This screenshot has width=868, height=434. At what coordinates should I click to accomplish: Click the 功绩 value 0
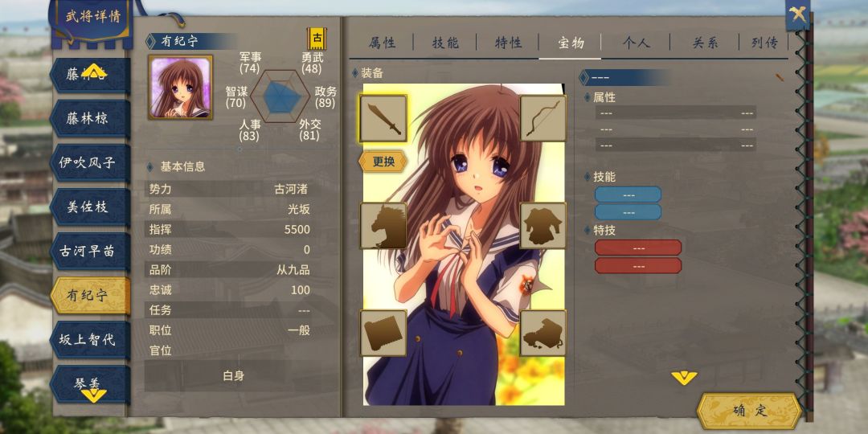(307, 250)
